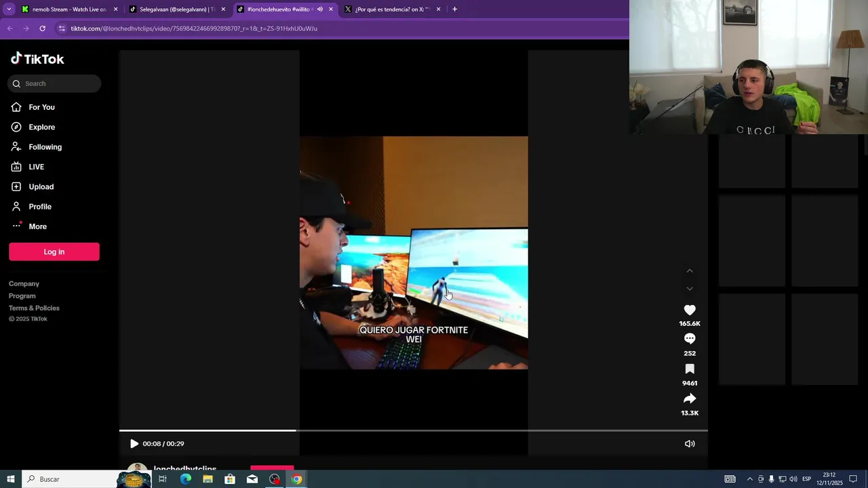Click the TikTok search field
868x488 pixels.
tap(54, 83)
